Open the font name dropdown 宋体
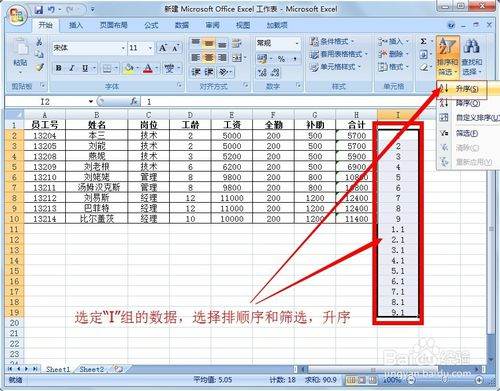The image size is (500, 391). (123, 48)
